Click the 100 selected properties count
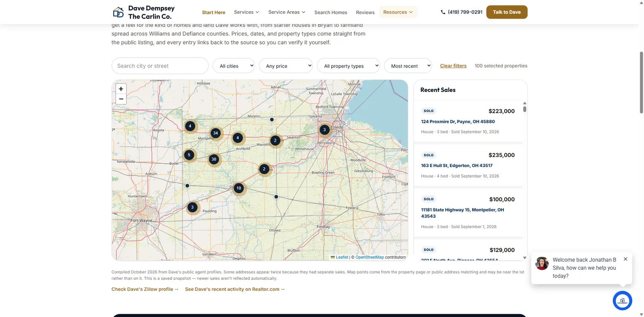This screenshot has height=317, width=644. coord(501,66)
